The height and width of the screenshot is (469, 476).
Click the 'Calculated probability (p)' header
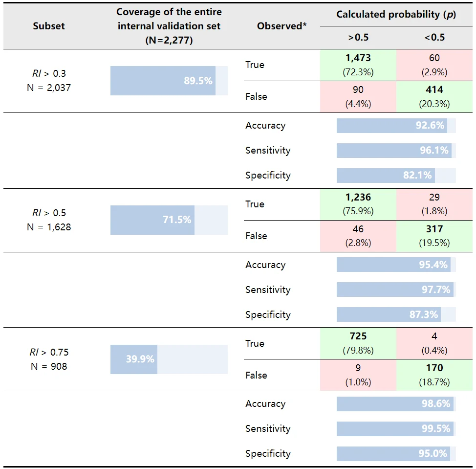point(396,14)
